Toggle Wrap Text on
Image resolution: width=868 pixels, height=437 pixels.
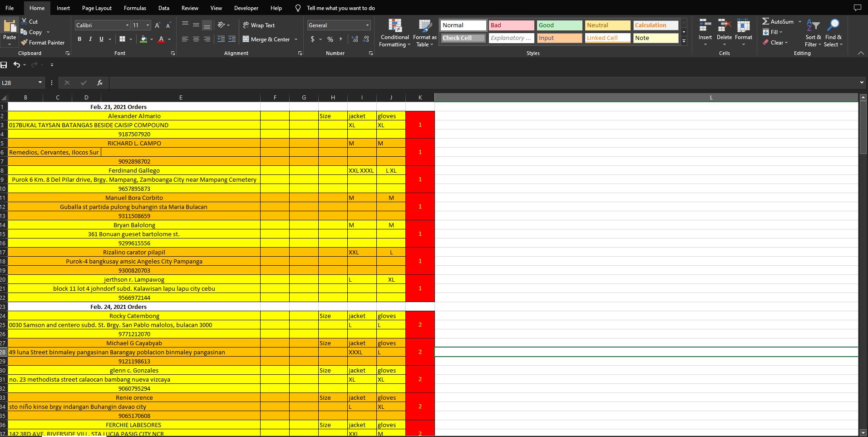[259, 25]
